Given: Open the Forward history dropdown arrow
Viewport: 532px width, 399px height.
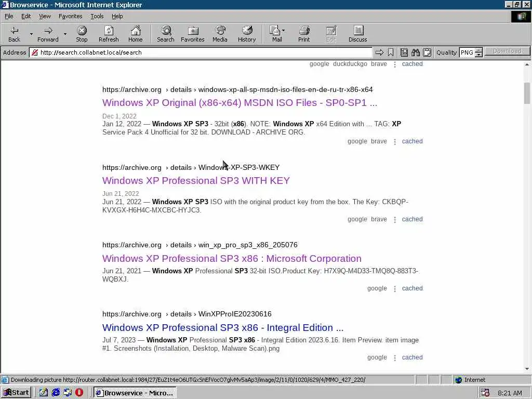Looking at the screenshot, I should coord(65,34).
